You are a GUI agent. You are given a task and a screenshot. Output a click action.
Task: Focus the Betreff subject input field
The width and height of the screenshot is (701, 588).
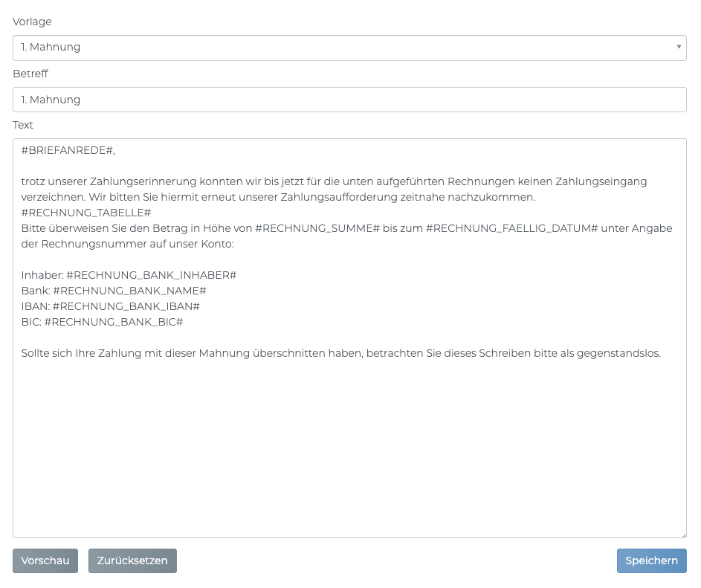[x=349, y=100]
